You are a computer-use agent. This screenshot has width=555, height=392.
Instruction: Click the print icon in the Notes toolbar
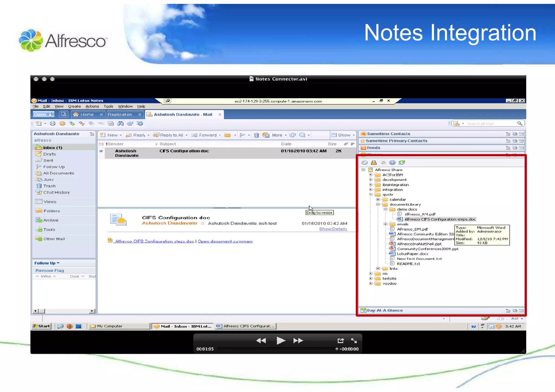coord(53,124)
